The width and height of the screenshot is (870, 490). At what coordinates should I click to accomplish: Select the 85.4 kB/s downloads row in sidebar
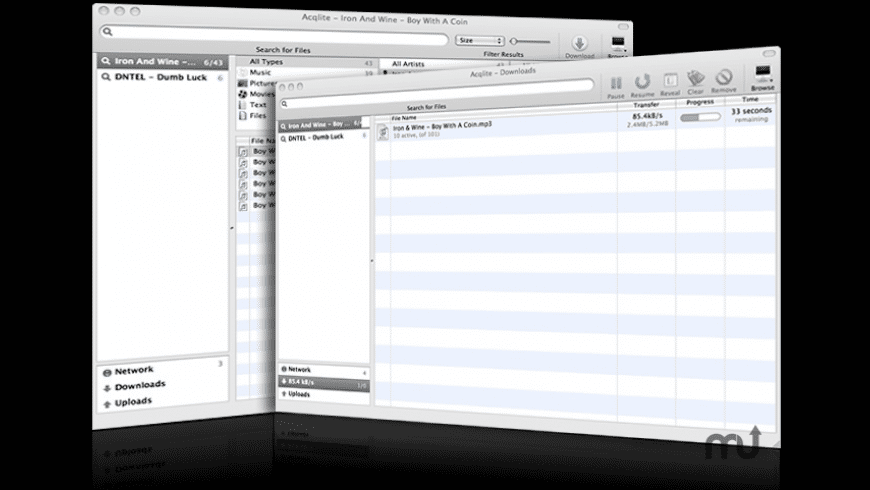tap(323, 382)
